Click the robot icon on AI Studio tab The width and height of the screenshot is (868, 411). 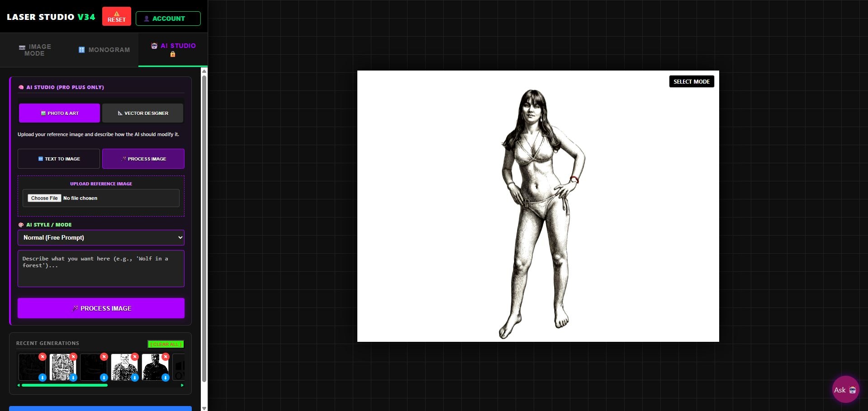(x=153, y=45)
